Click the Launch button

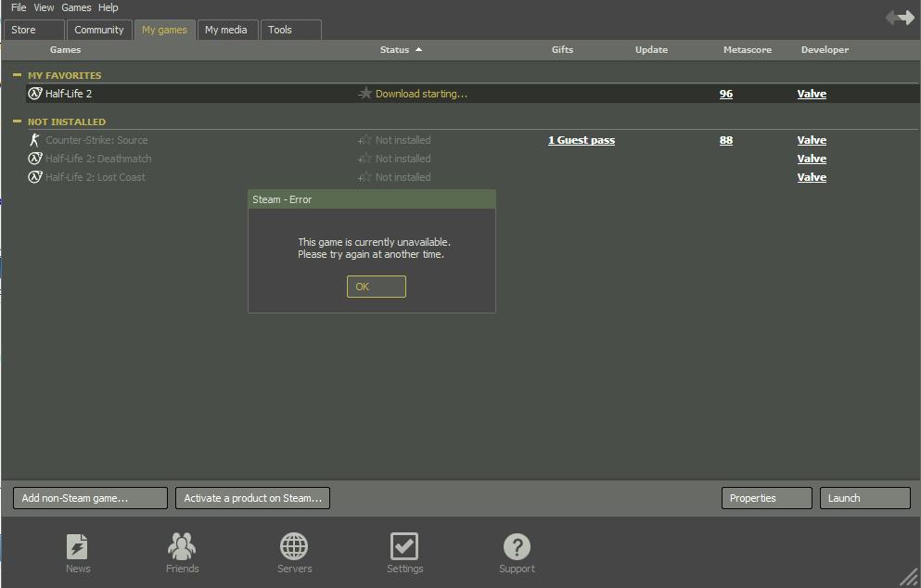tap(865, 498)
